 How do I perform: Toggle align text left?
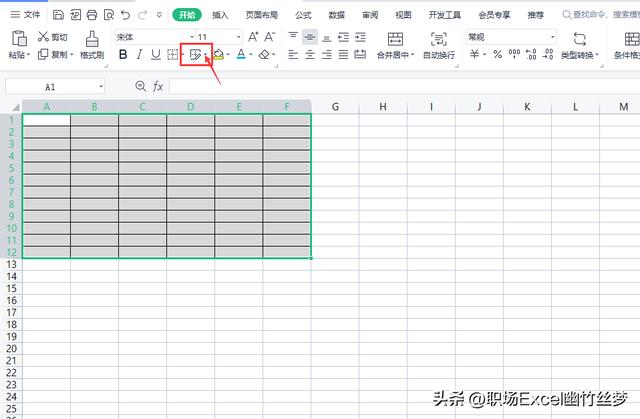click(x=293, y=54)
